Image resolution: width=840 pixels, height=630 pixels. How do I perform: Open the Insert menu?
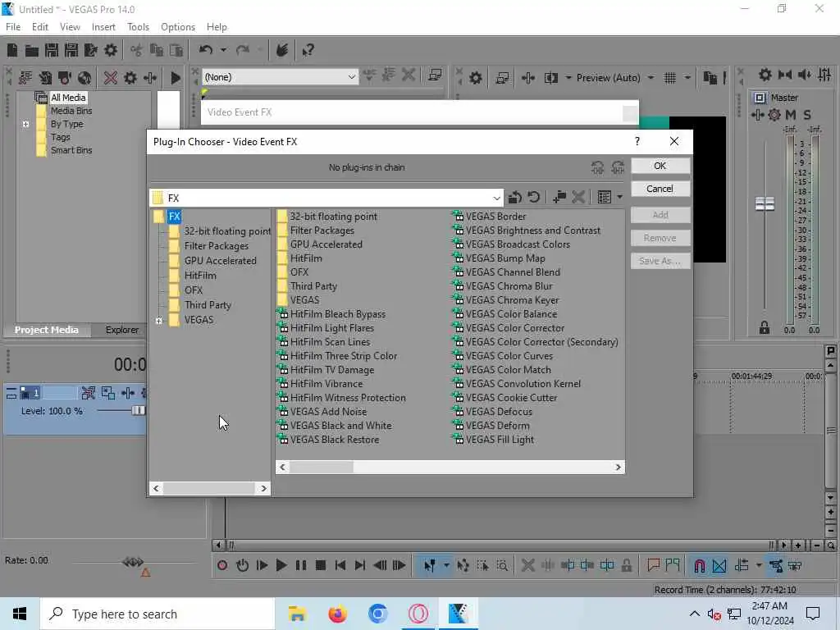(x=103, y=27)
